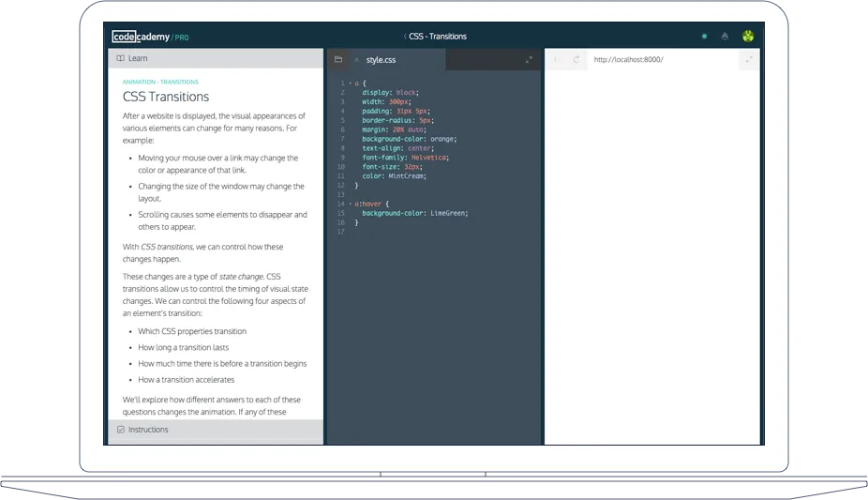The height and width of the screenshot is (500, 868).
Task: Click the book icon beside Learn
Action: [x=120, y=58]
